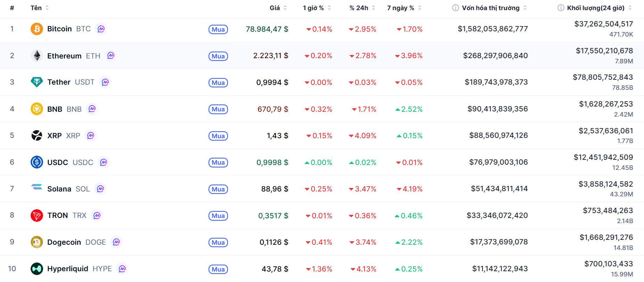
Task: Click the Mua button for TRON
Action: 218,216
